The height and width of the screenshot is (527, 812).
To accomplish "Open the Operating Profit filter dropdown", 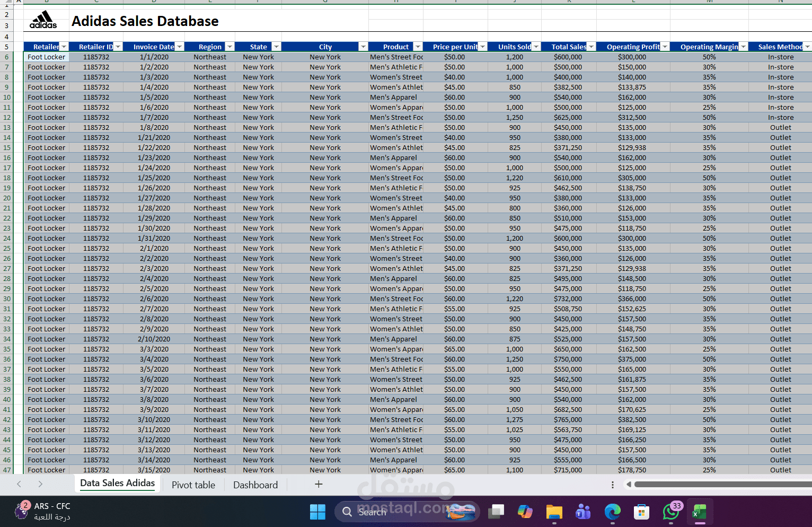I will pyautogui.click(x=665, y=47).
